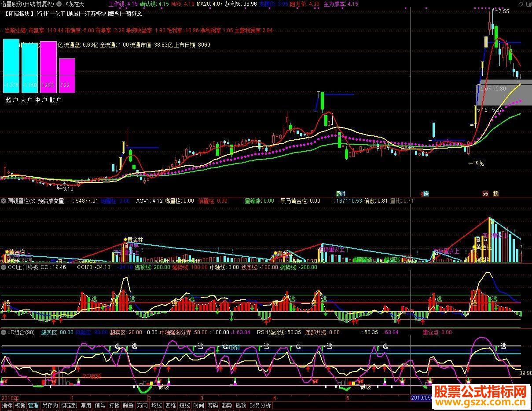This screenshot has height=411, width=532.
Task: Click the 【所属板块】 label
Action: pos(20,14)
